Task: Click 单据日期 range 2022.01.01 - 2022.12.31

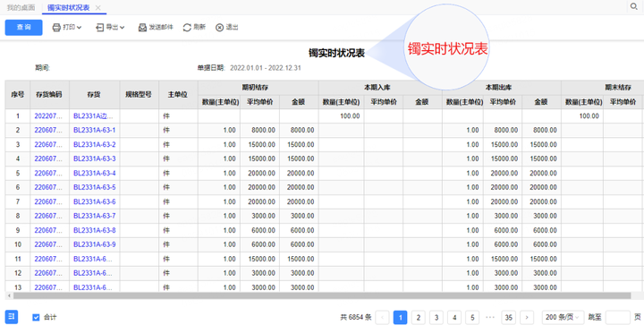Action: (x=266, y=68)
